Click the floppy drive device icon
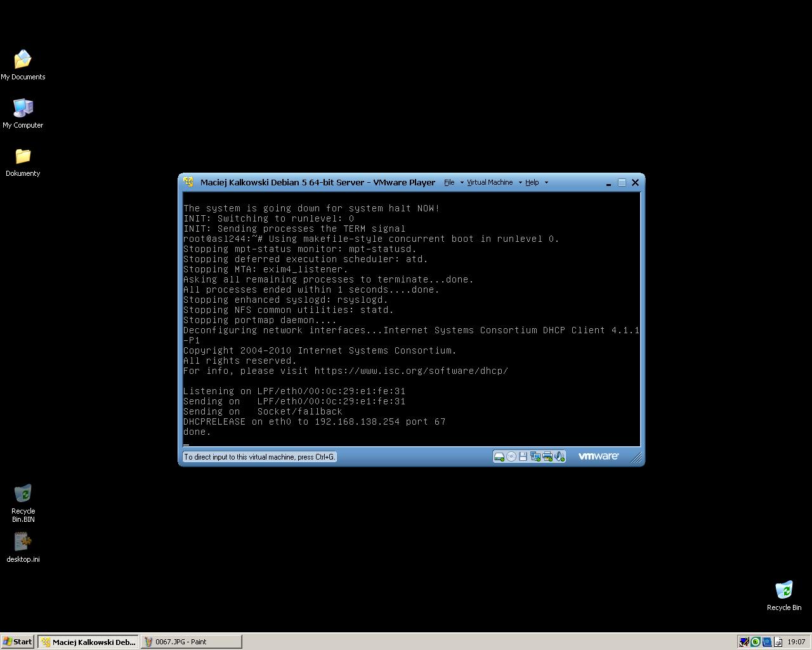The width and height of the screenshot is (812, 650). 523,456
